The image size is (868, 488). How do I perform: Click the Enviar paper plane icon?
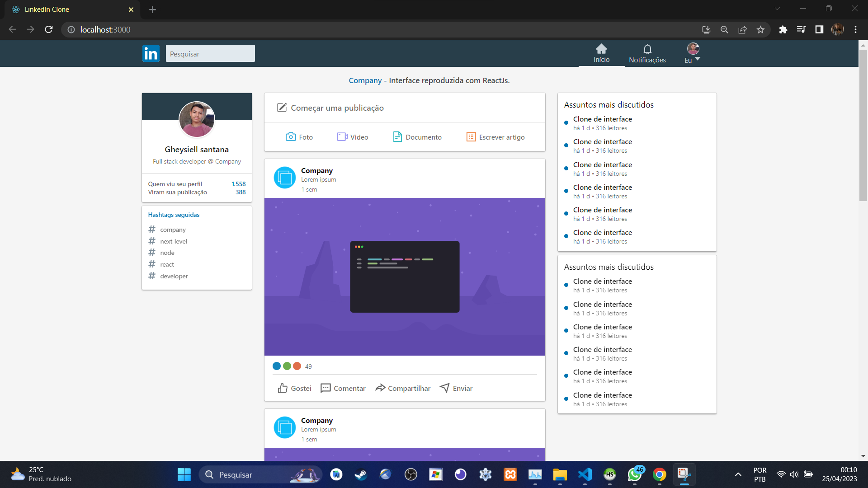click(445, 388)
